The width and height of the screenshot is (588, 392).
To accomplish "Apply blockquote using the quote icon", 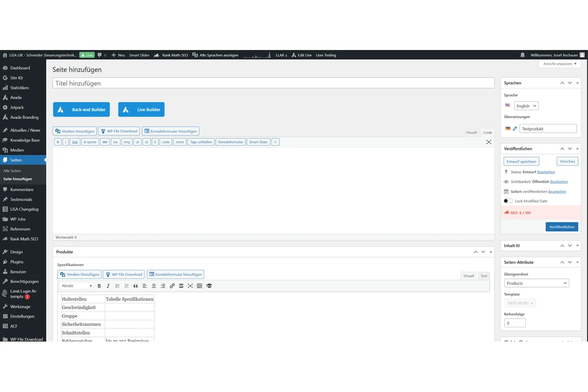I will [x=136, y=286].
